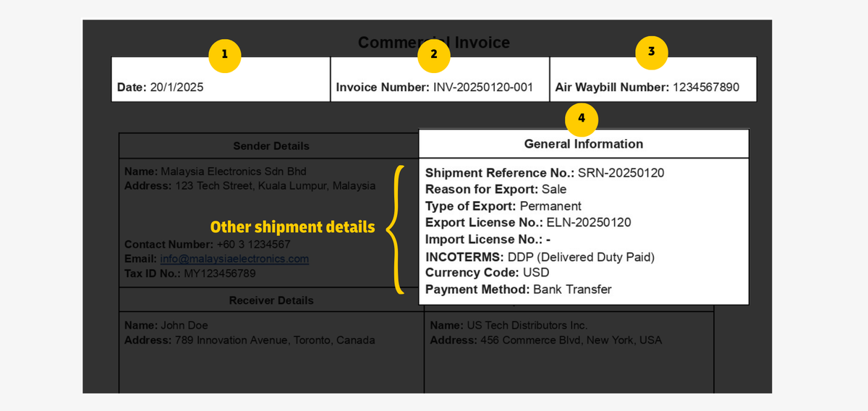Click the Receiver Details section header

coord(271,300)
